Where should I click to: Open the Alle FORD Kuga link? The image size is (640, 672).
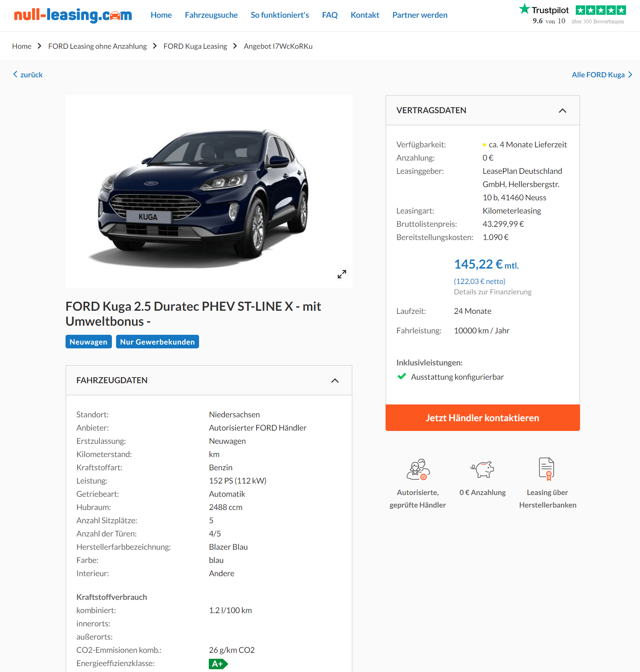602,75
